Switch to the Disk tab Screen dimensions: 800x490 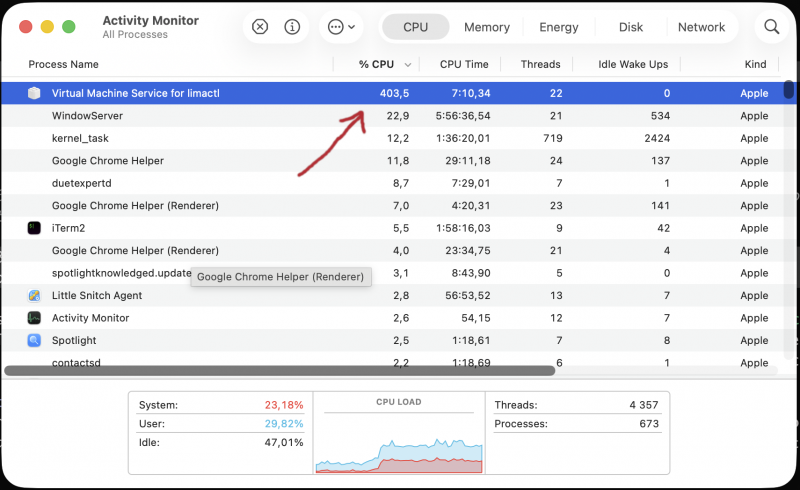[x=631, y=27]
